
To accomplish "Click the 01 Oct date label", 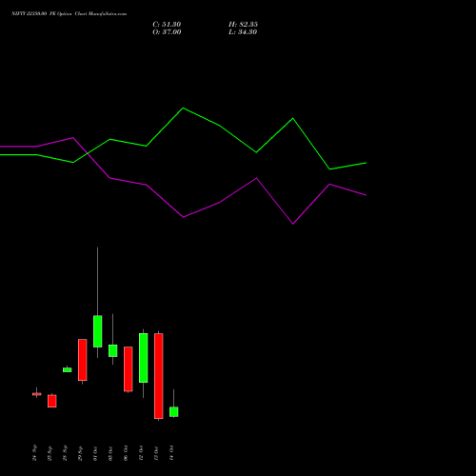I will [x=96, y=453].
